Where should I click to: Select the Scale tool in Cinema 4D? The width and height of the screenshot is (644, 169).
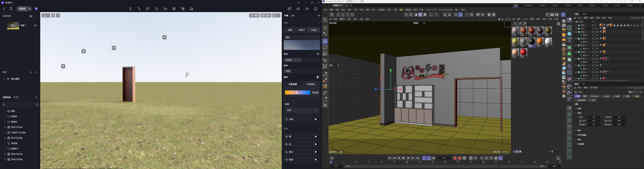click(x=325, y=54)
